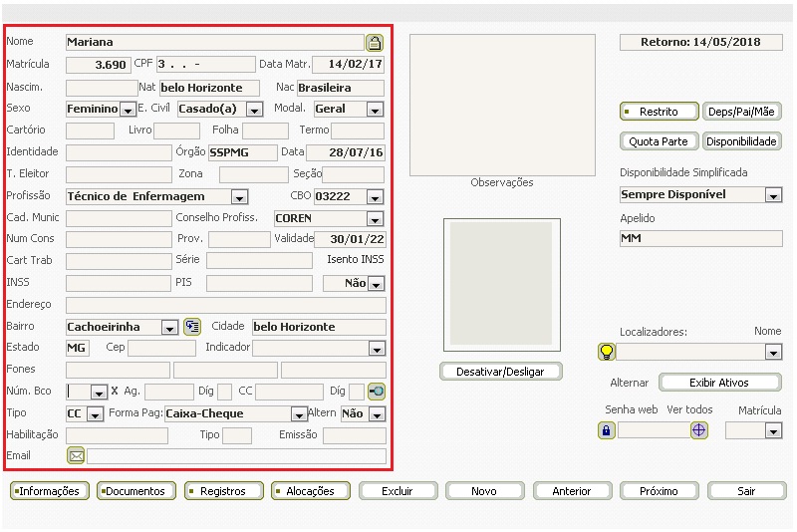Click the Quota Parte button
The height and width of the screenshot is (532, 797).
click(x=660, y=141)
